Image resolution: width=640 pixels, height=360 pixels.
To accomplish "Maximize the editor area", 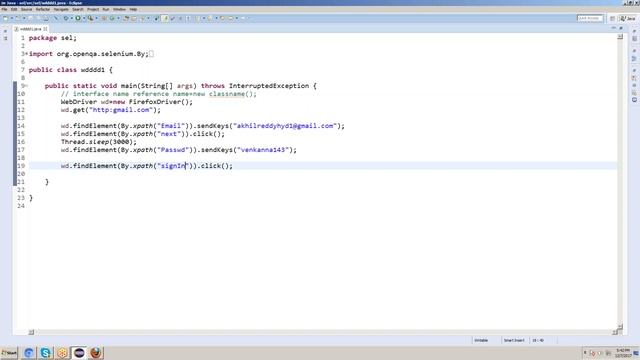I will (621, 28).
